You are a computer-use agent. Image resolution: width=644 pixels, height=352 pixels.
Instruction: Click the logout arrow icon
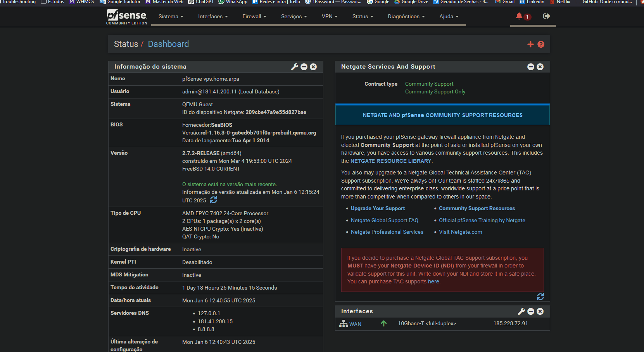click(547, 16)
